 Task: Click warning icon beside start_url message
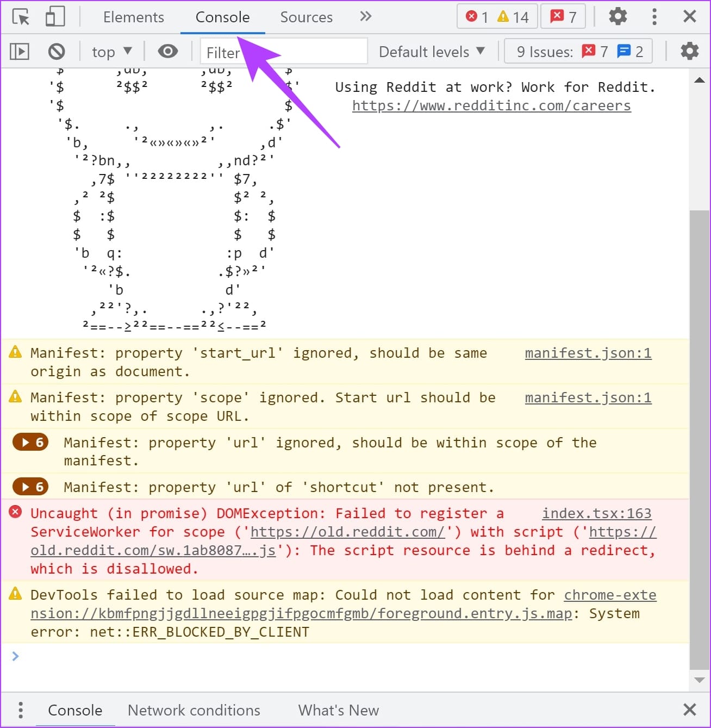16,352
